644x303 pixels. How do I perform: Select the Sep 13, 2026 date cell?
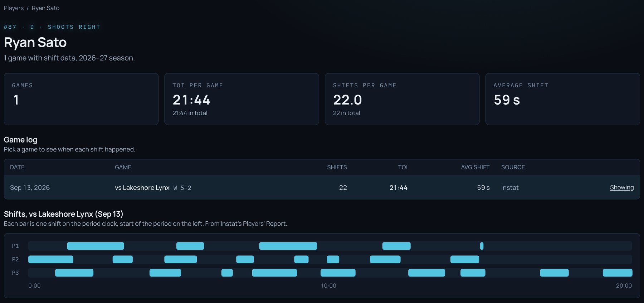click(30, 188)
